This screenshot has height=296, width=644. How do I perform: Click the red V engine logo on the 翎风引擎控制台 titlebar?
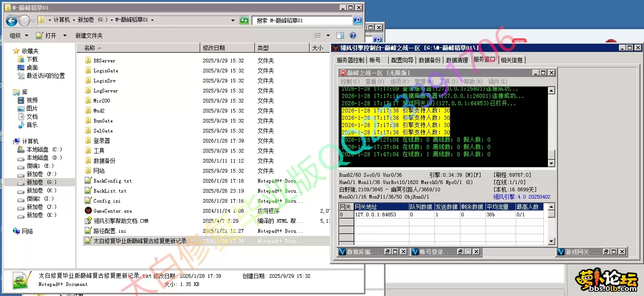pyautogui.click(x=334, y=47)
